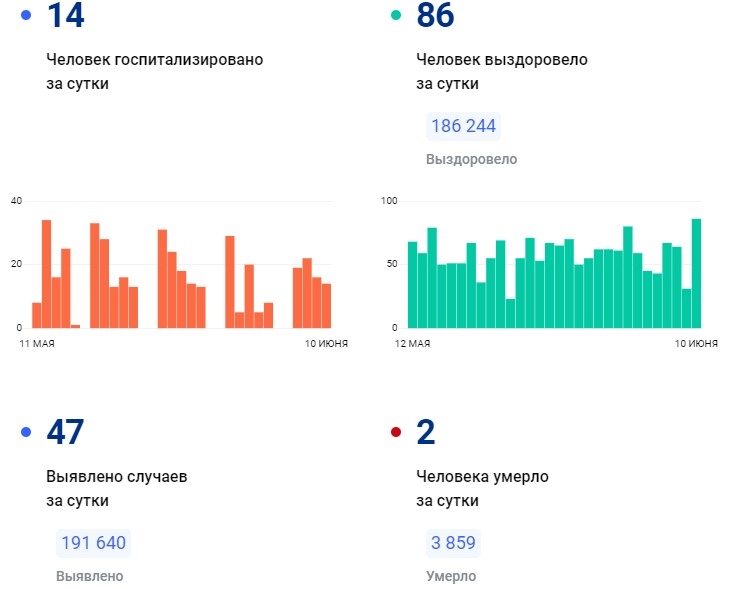Viewport: 745px width, 589px height.
Task: Click the large number 47 cases figure
Action: click(x=66, y=432)
